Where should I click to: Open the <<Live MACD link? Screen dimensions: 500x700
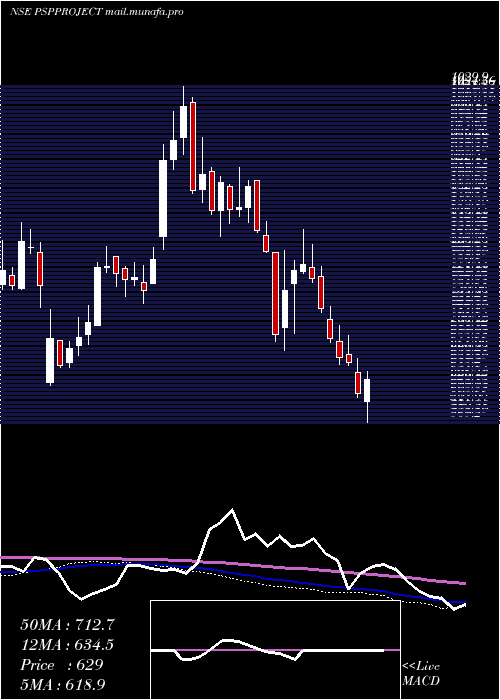coord(421,674)
